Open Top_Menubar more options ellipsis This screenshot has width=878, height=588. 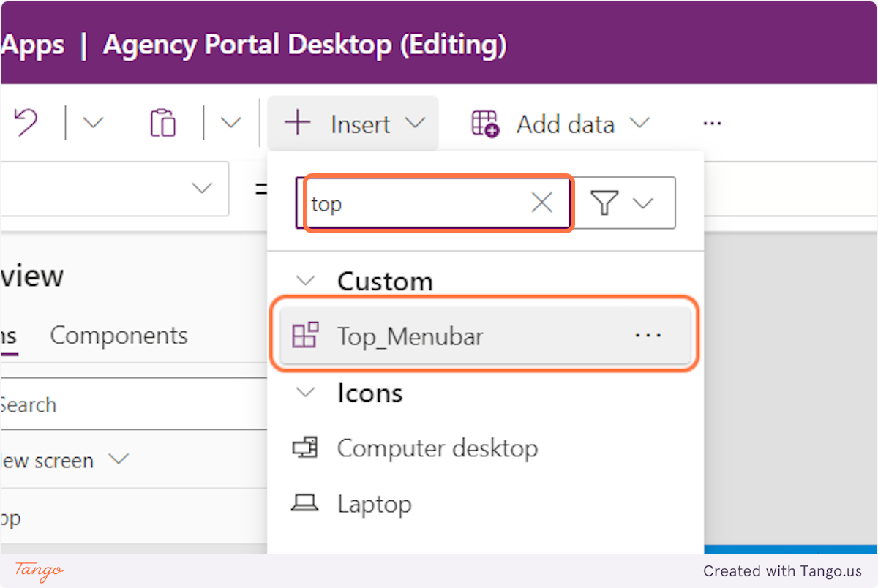(648, 336)
